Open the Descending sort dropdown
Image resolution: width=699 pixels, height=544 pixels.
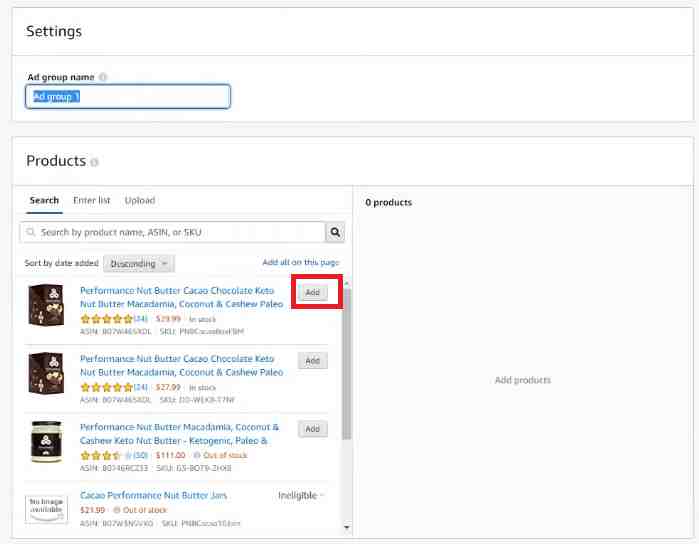[139, 264]
